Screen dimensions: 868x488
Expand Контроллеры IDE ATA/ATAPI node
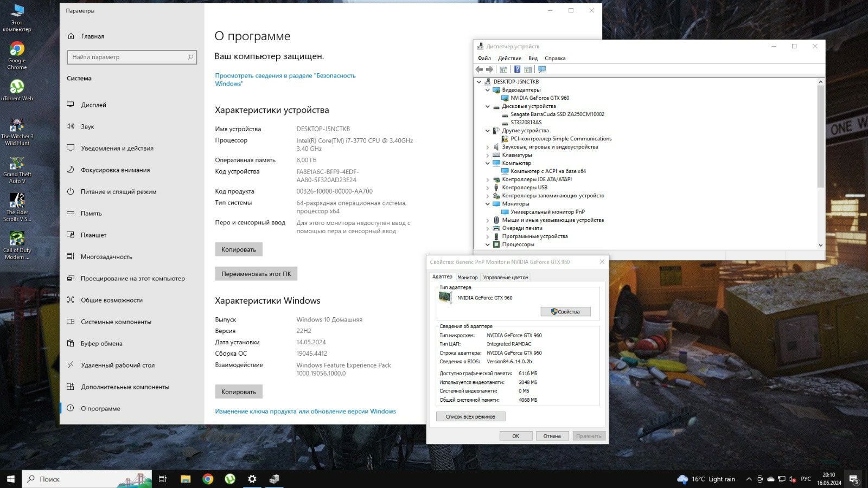487,179
